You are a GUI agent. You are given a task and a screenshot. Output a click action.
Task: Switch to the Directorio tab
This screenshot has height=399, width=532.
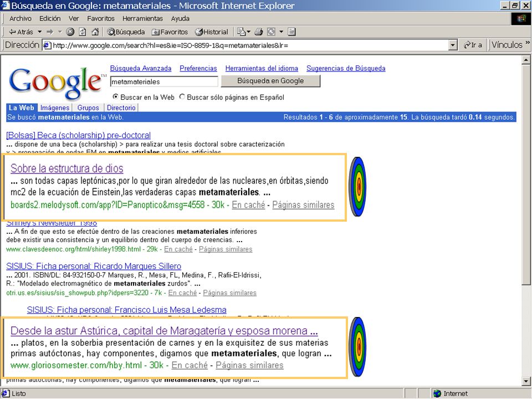pos(121,108)
